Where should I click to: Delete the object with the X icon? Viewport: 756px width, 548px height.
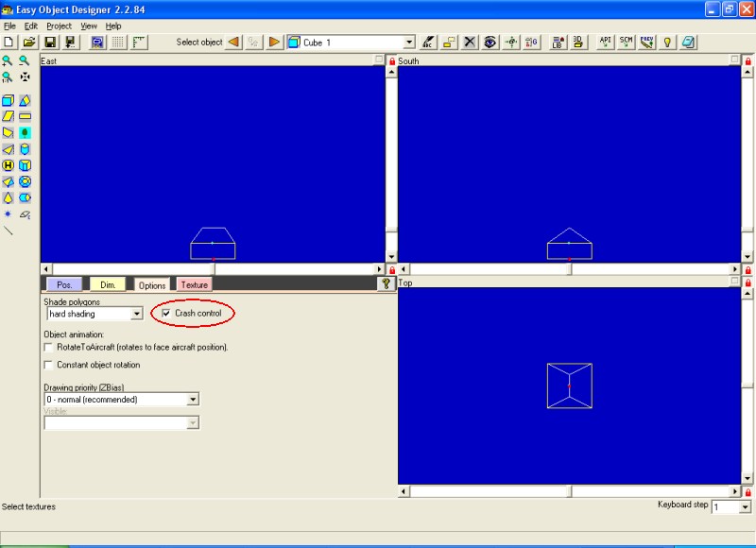click(x=469, y=42)
